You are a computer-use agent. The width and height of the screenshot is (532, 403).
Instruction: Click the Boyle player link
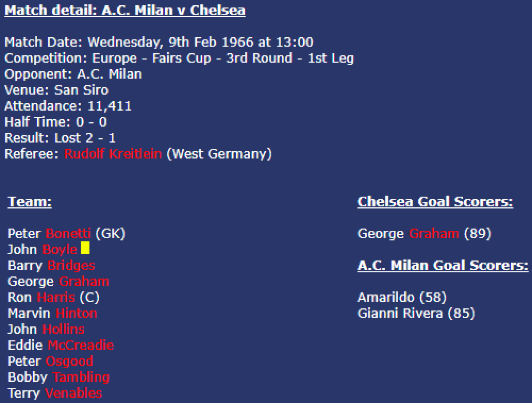click(x=60, y=249)
